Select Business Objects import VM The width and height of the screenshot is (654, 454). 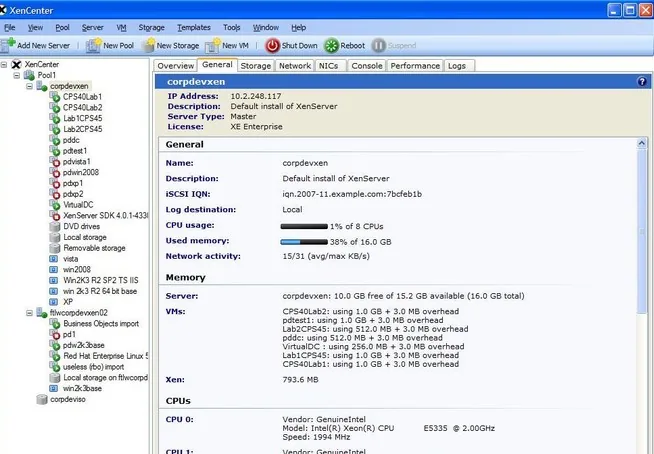tap(101, 323)
